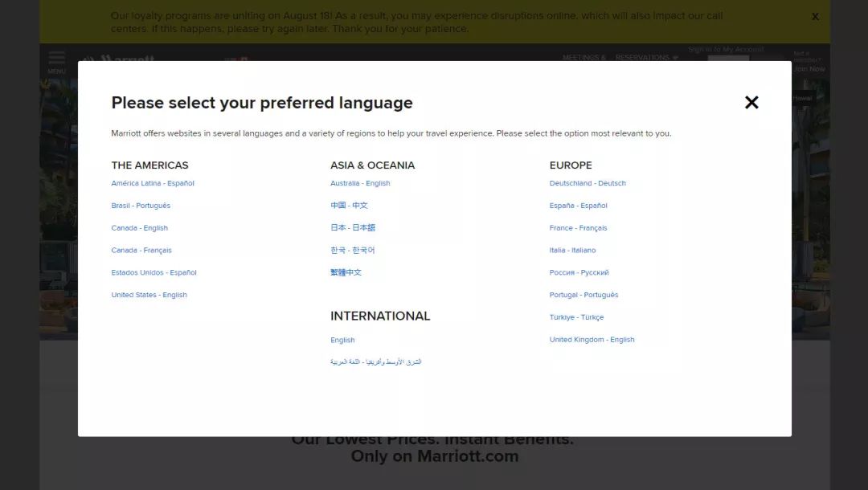Select Deutschland - Deutsch
The image size is (868, 490).
(x=588, y=183)
